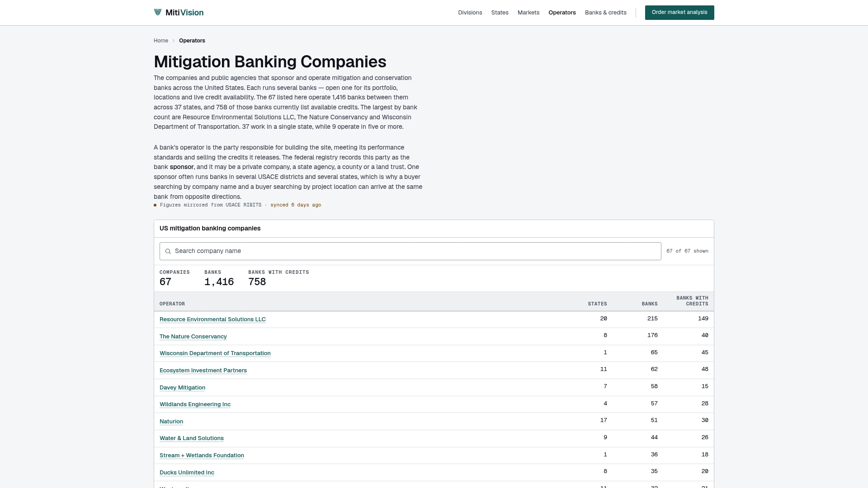
Task: Open the Divisions nav item
Action: (470, 13)
